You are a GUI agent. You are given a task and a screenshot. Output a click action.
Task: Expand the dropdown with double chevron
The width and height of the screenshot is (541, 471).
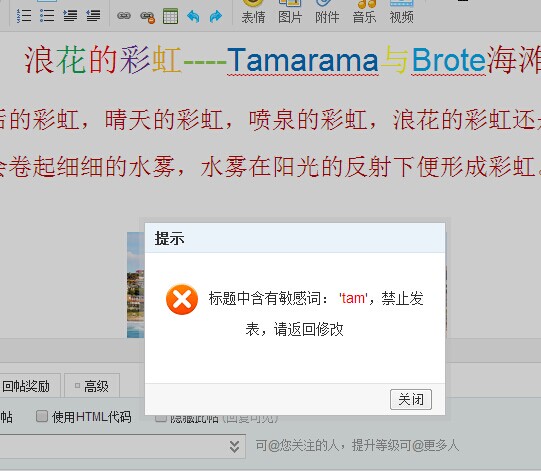(235, 447)
